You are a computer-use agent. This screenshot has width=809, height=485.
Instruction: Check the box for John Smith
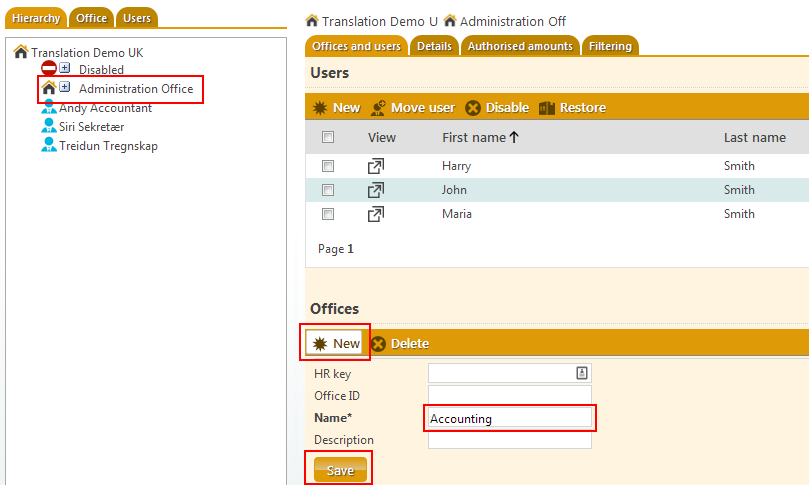328,190
